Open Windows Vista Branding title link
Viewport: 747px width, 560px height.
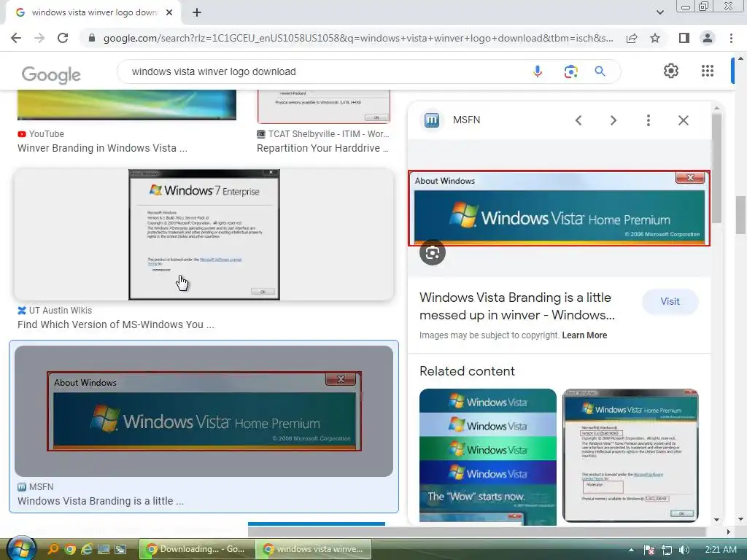517,306
